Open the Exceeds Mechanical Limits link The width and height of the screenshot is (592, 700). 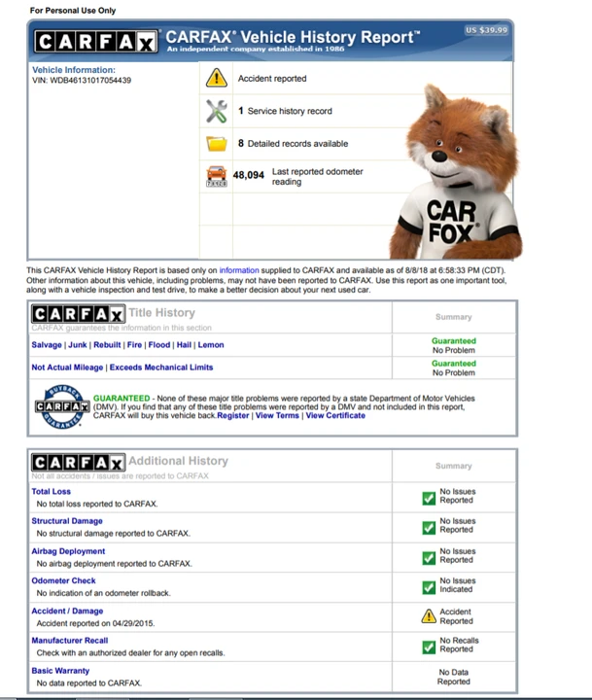click(x=161, y=367)
